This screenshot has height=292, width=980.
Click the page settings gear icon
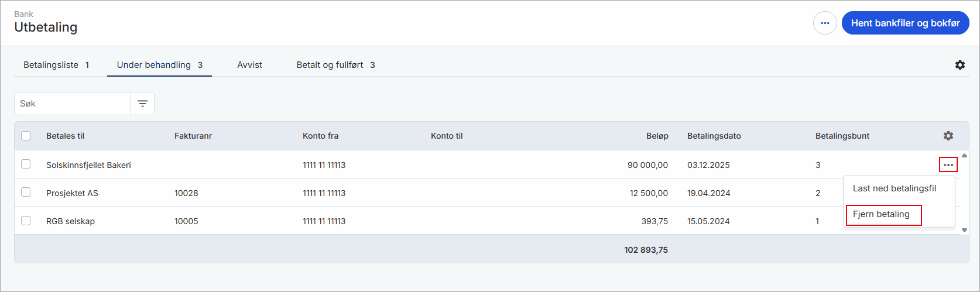(x=960, y=65)
